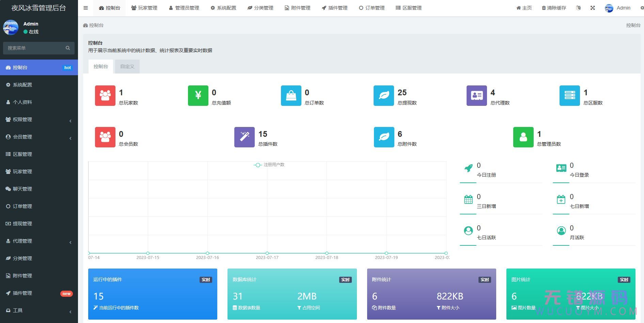Click the 2023-07-17 data point on chart
Screen dimensions: 644x323
tap(267, 253)
